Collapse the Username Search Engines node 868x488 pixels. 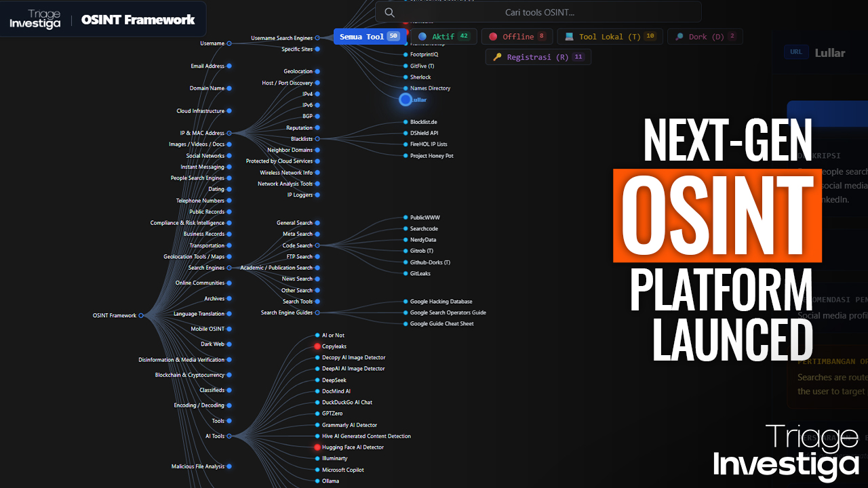pyautogui.click(x=317, y=38)
